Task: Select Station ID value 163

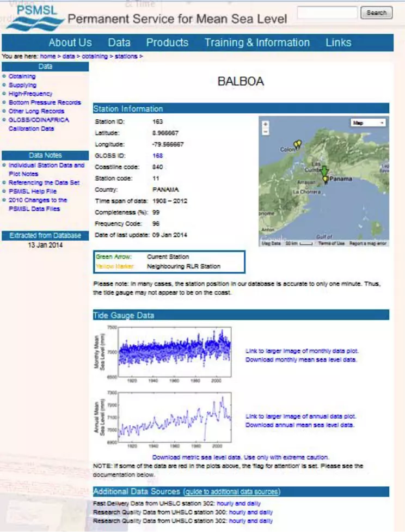Action: click(157, 121)
